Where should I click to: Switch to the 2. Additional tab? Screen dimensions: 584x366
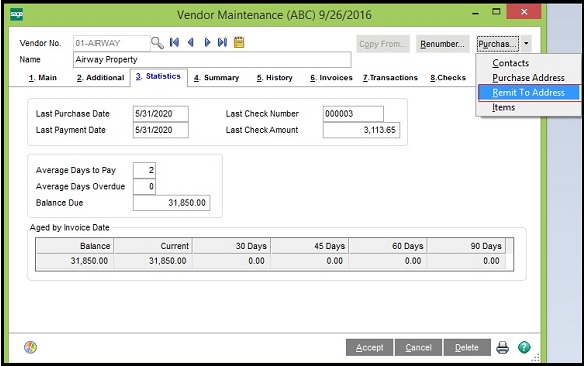coord(101,77)
